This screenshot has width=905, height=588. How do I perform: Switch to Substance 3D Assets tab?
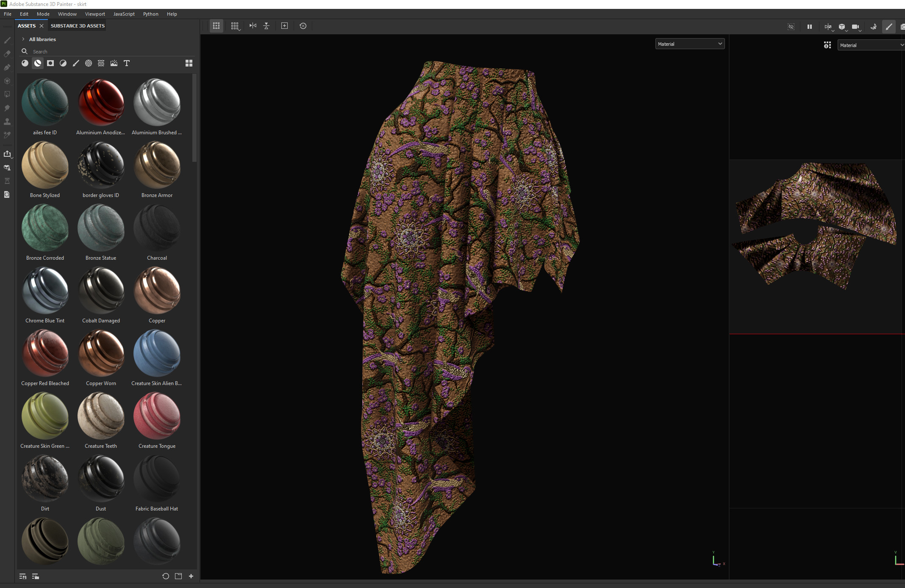click(x=78, y=26)
